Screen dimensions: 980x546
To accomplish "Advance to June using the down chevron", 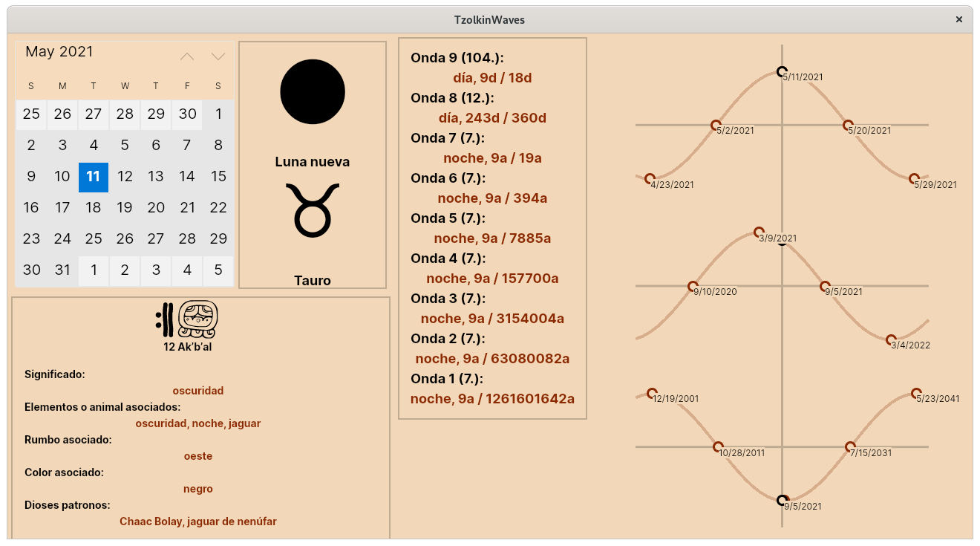I will [218, 56].
